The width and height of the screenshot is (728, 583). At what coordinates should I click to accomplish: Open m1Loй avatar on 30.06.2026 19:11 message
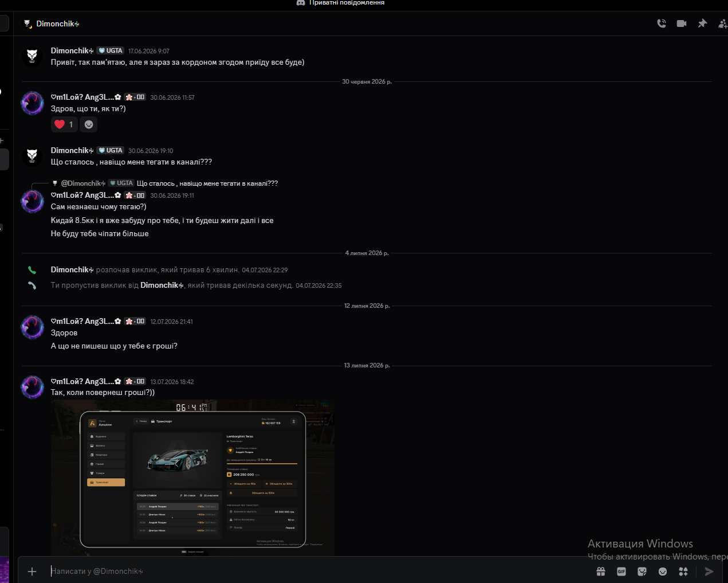32,201
